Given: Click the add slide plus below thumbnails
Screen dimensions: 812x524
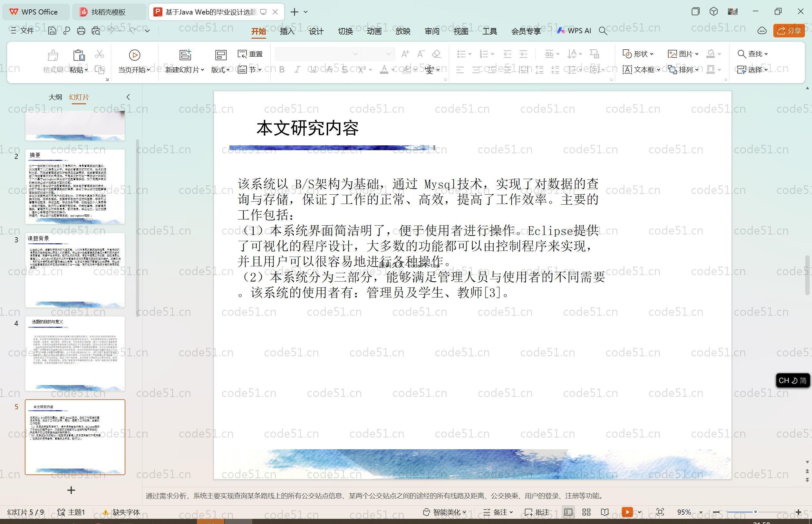Looking at the screenshot, I should coord(71,490).
